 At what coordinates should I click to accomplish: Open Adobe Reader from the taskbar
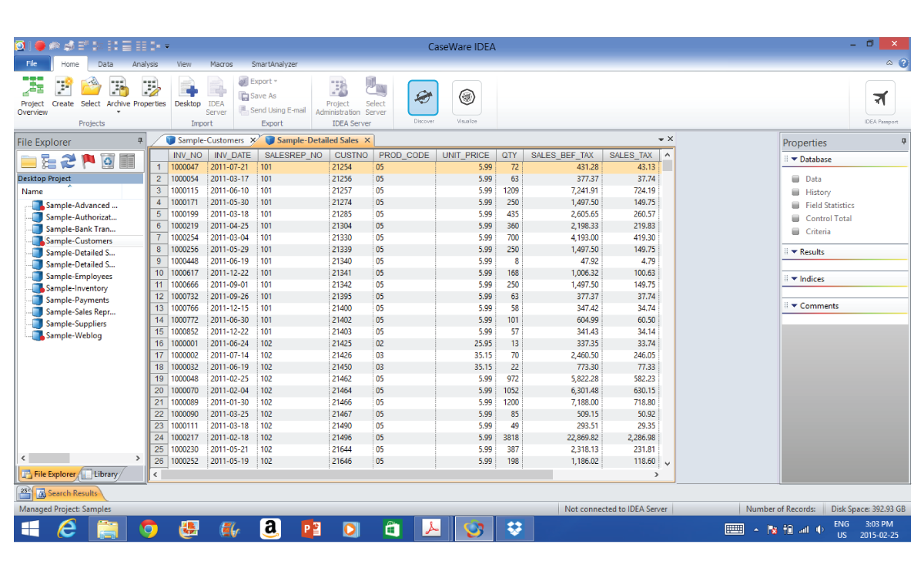[432, 529]
